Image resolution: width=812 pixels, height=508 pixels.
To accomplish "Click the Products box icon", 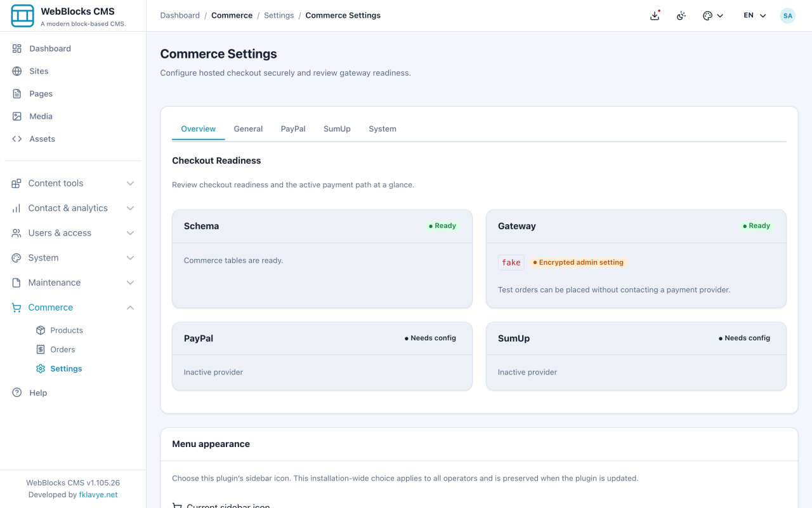I will [41, 330].
